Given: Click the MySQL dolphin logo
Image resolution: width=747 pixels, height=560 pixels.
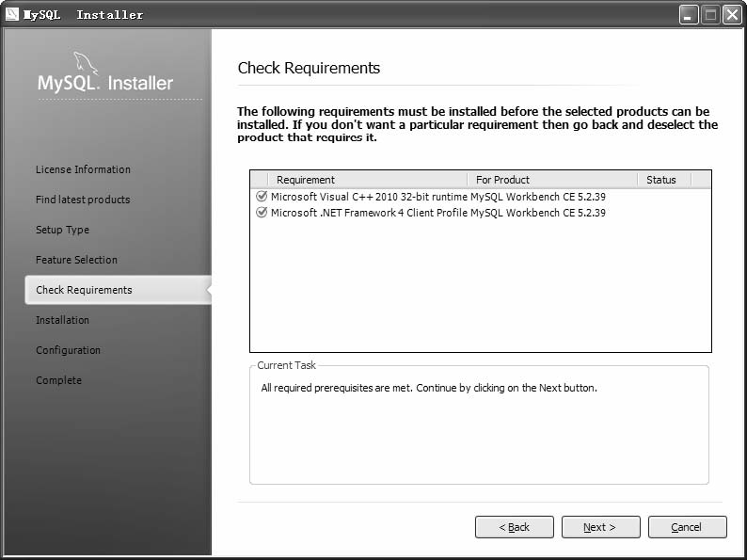Looking at the screenshot, I should [86, 63].
